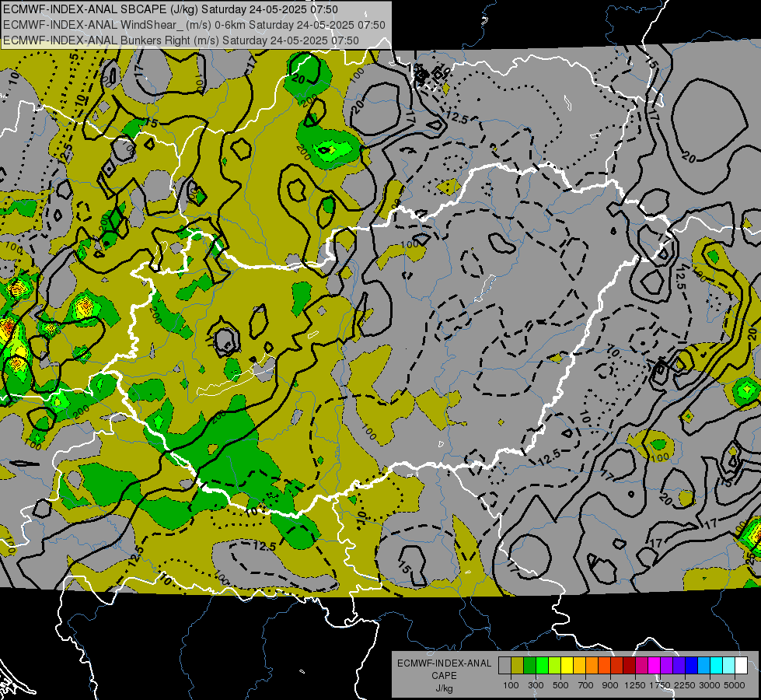Click the 300 value under the legend

coord(536,685)
